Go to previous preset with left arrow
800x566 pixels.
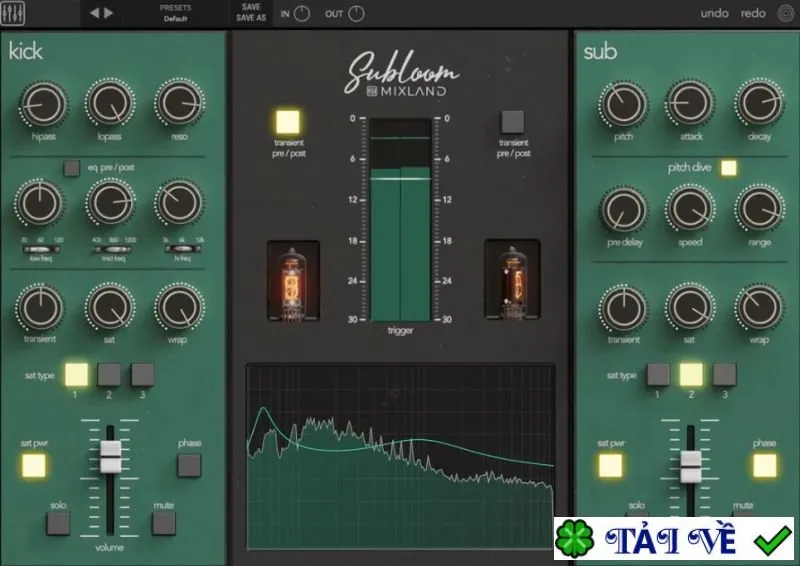[x=94, y=13]
